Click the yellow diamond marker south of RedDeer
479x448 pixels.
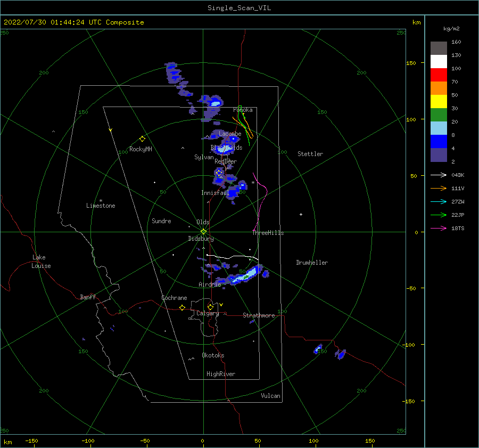pyautogui.click(x=219, y=173)
